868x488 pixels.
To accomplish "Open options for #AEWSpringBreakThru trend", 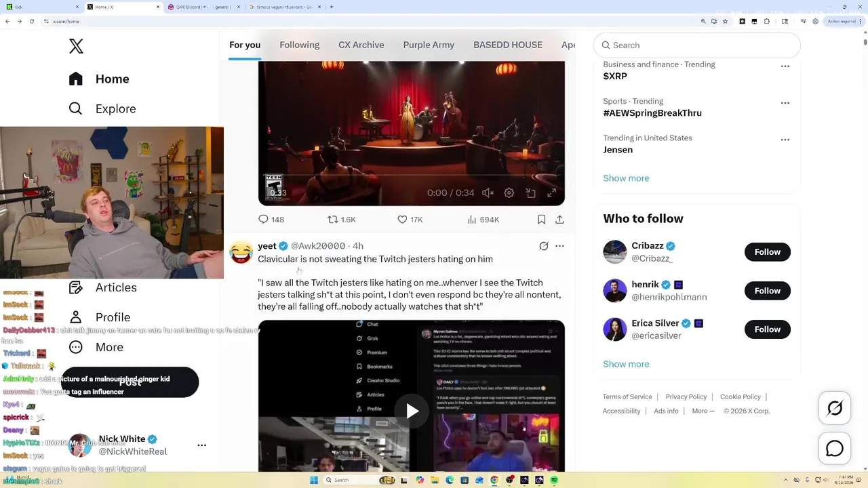I will (x=785, y=103).
